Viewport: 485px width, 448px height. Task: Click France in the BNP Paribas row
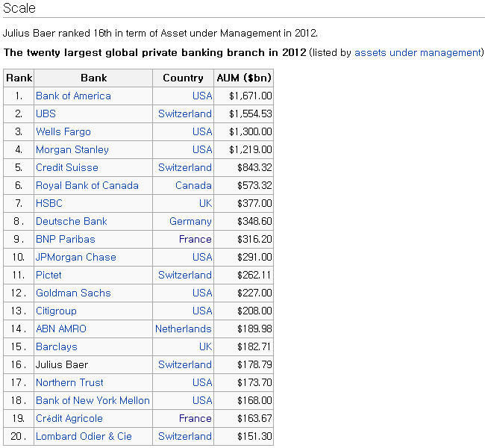pos(195,240)
